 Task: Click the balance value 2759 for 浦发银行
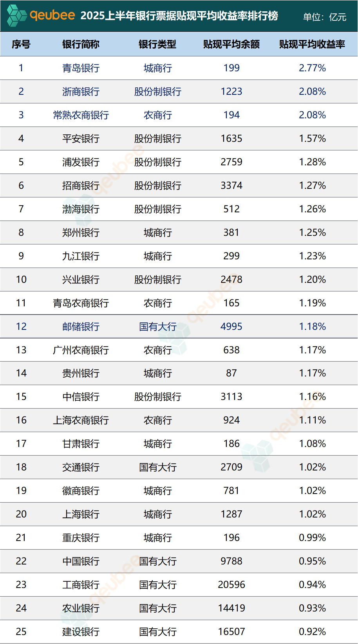pos(231,162)
